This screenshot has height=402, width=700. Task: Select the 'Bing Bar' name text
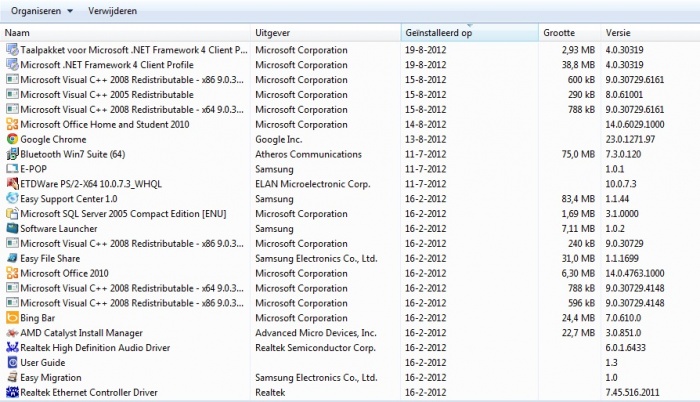[38, 318]
